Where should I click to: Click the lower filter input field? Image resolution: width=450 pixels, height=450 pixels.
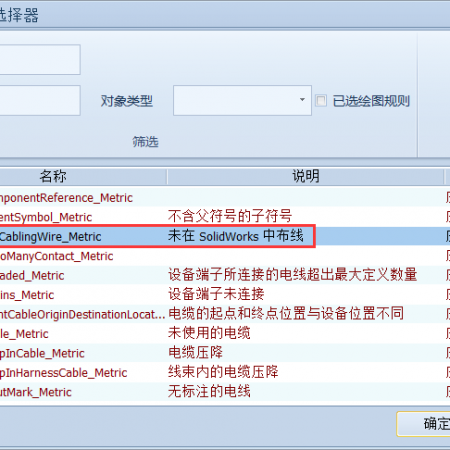[x=40, y=100]
